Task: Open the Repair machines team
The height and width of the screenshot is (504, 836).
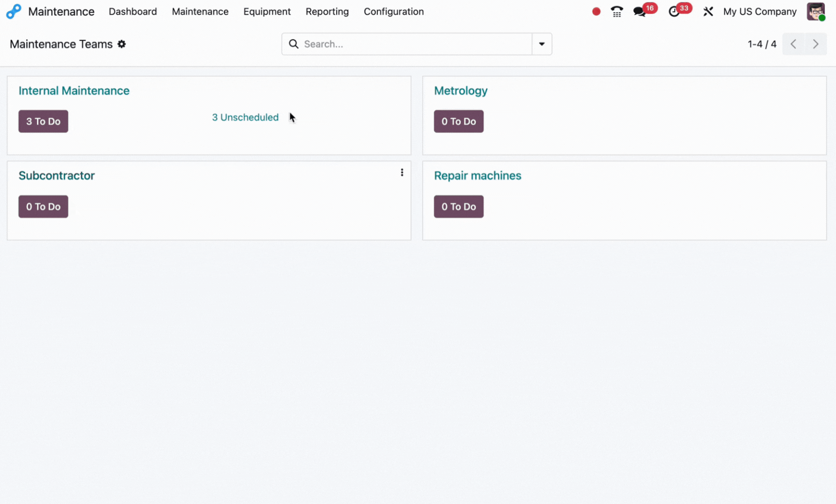Action: 477,175
